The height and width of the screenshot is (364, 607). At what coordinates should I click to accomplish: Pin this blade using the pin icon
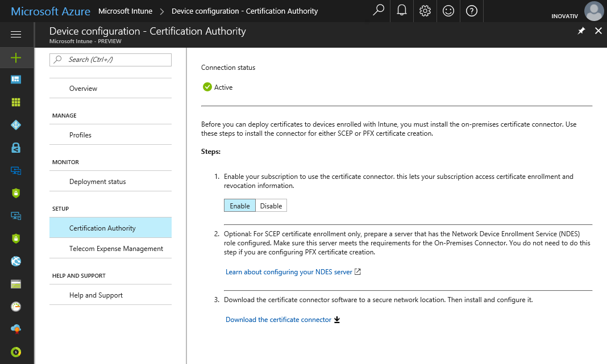point(581,31)
